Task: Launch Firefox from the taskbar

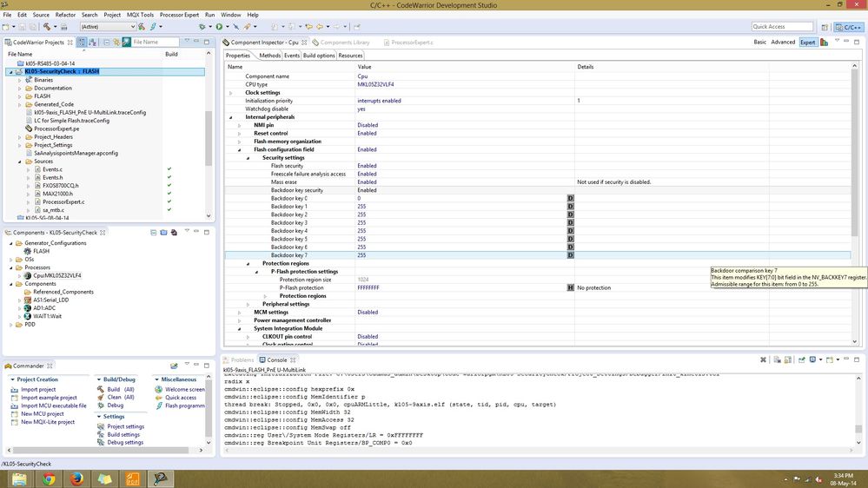Action: click(76, 478)
